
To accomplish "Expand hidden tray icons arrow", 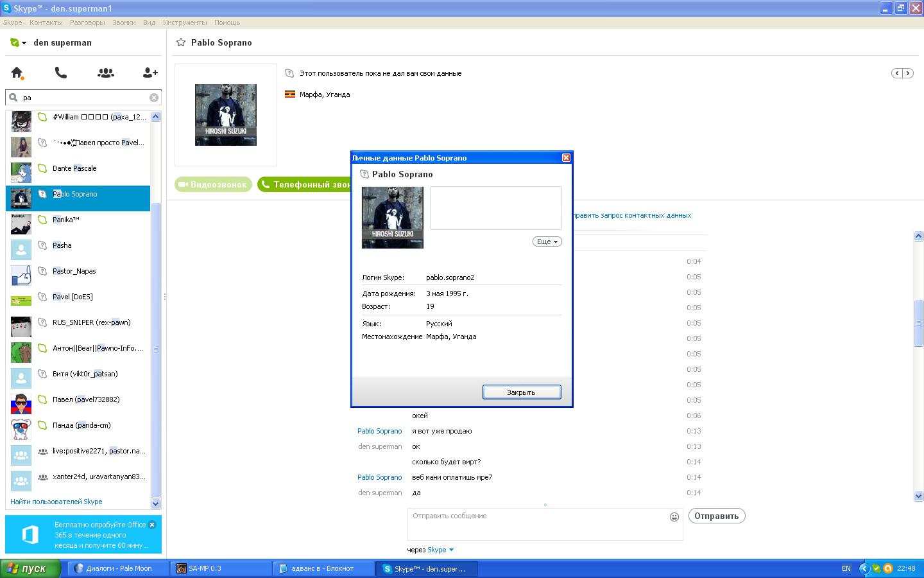I will coord(864,568).
